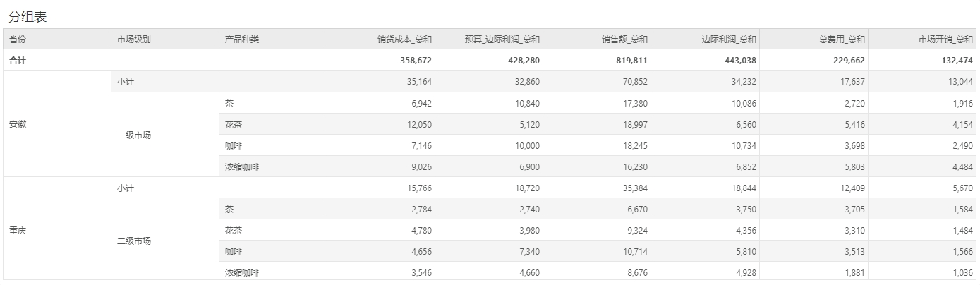Select 重庆 小计 sales value 35,384
This screenshot has width=980, height=285.
tap(633, 188)
